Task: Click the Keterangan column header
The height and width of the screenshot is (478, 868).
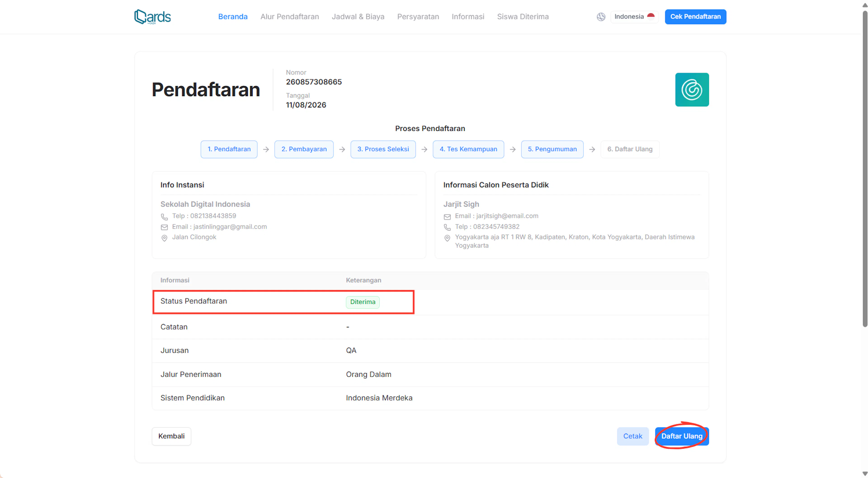Action: click(x=363, y=280)
